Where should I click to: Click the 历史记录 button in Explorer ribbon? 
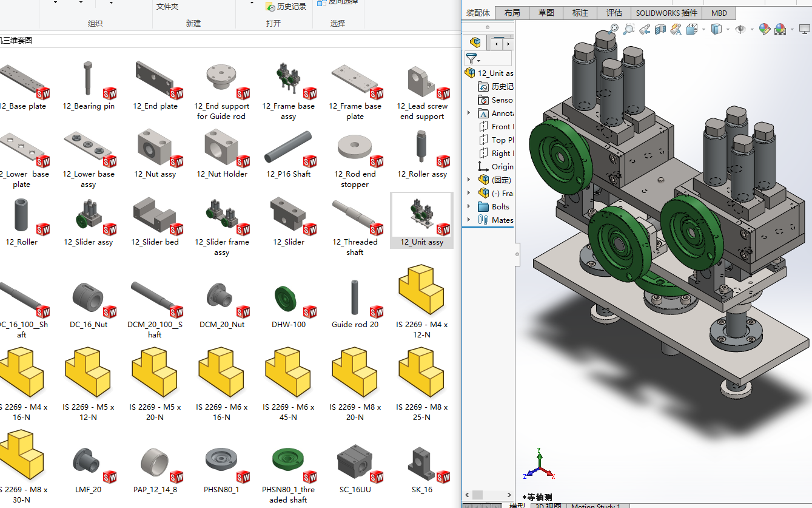[286, 7]
